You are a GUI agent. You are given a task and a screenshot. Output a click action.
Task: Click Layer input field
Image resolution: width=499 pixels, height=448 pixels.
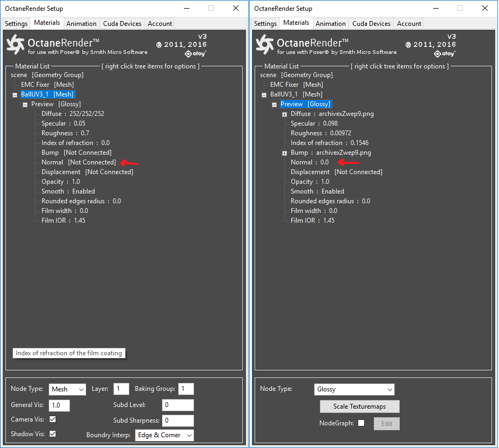coord(121,389)
